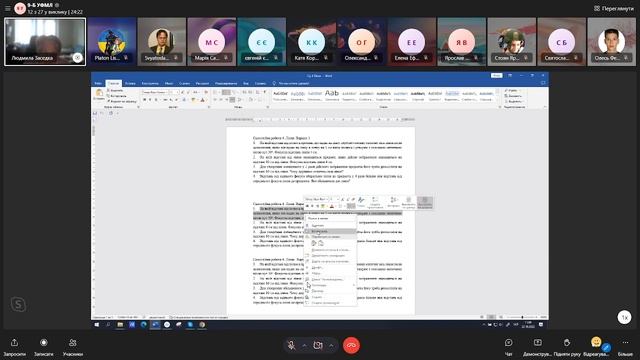Click the first paste option icon in context menu

[x=313, y=243]
